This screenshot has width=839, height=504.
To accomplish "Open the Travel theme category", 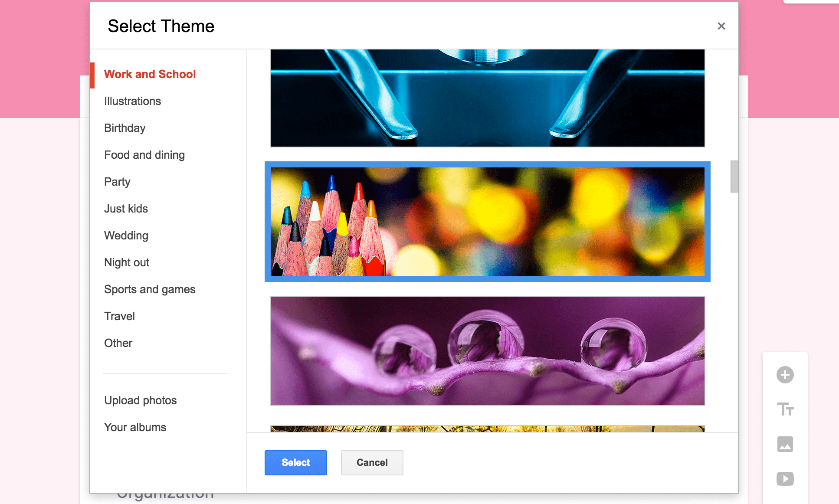I will tap(119, 316).
